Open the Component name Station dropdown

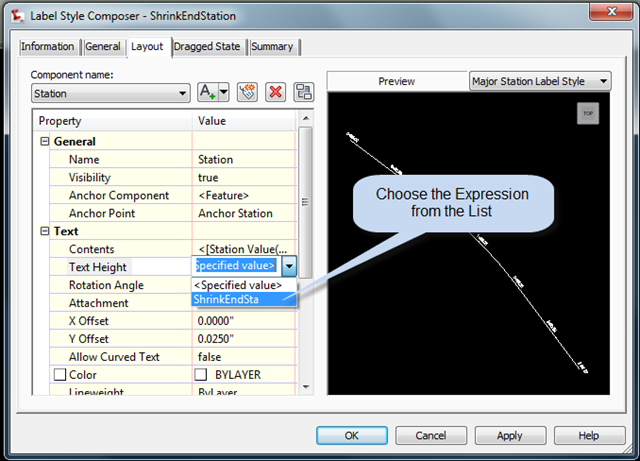(111, 94)
